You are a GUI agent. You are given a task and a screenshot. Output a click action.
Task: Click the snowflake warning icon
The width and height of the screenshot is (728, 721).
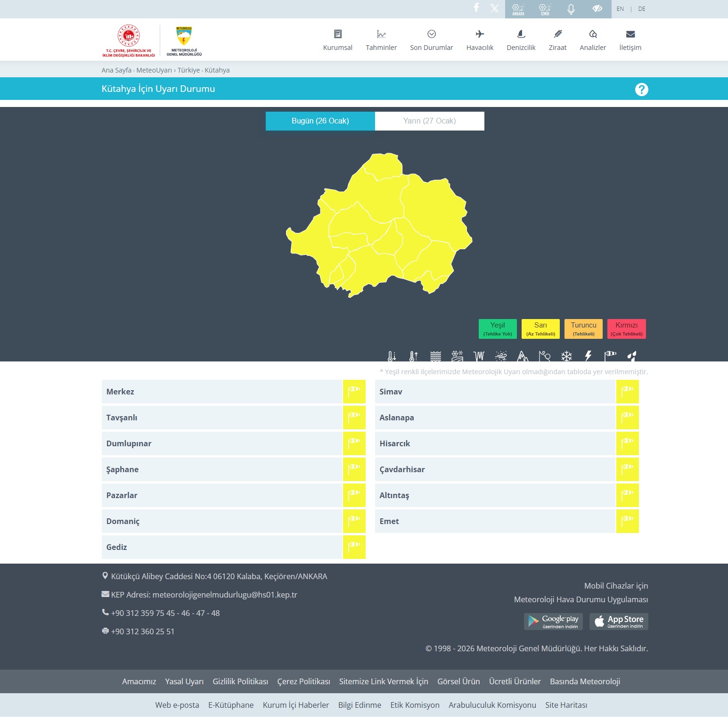(x=566, y=356)
